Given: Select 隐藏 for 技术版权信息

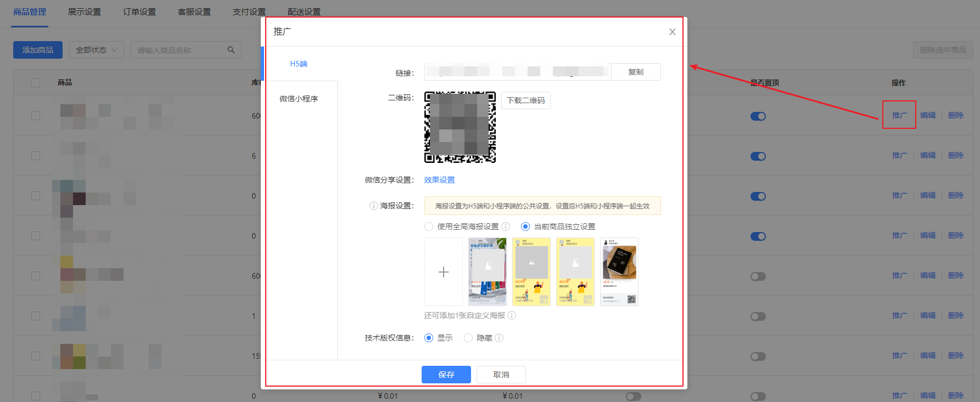Looking at the screenshot, I should 468,338.
